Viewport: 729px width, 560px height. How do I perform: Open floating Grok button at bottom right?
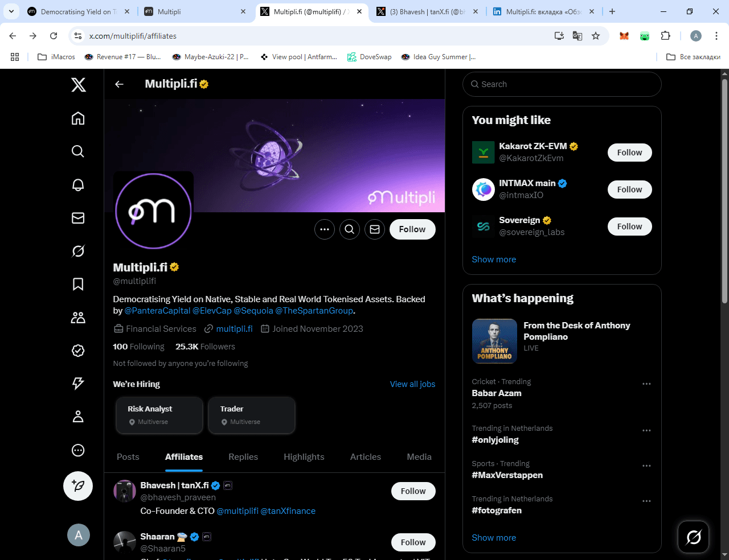coord(694,537)
